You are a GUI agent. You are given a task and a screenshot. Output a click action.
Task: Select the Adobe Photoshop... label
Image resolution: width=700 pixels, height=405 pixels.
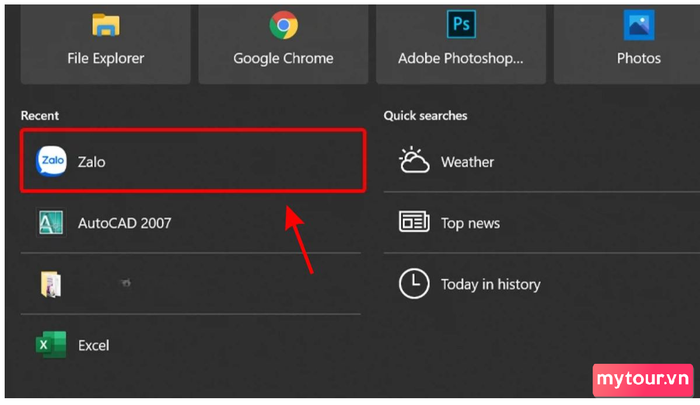(x=461, y=58)
